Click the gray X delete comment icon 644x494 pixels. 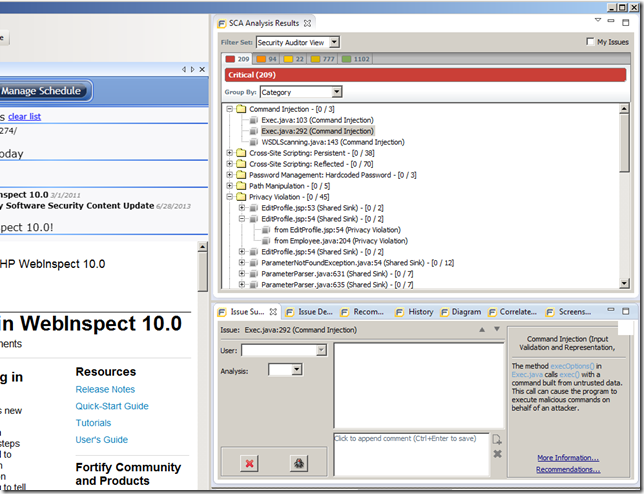point(497,454)
